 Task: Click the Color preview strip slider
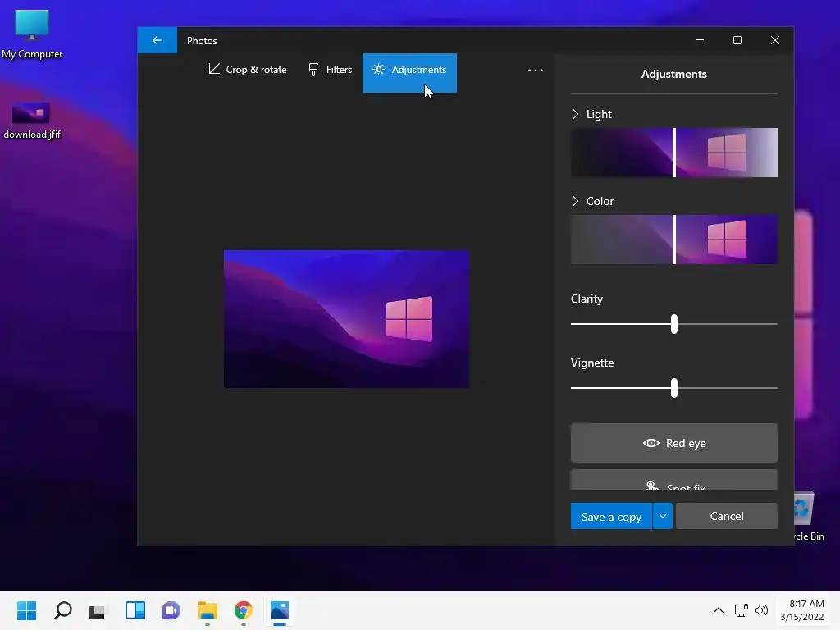674,240
